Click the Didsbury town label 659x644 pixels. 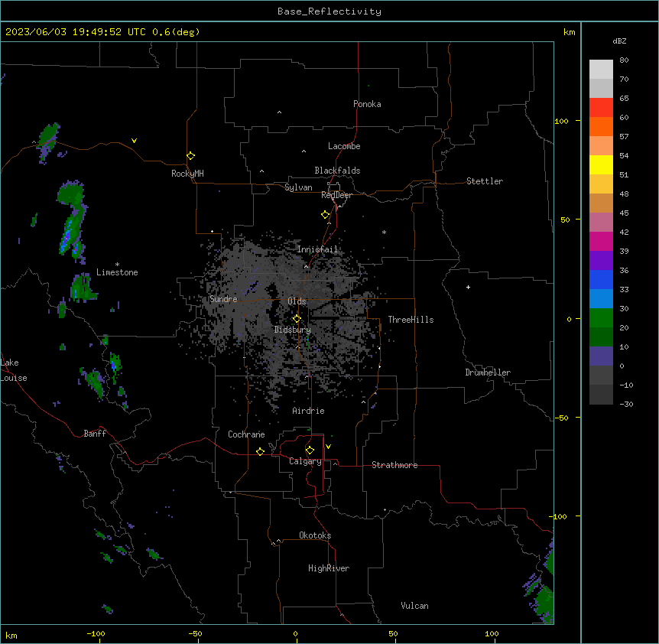[x=293, y=330]
